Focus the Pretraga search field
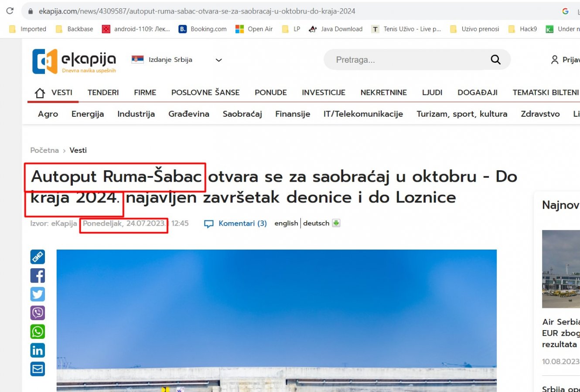Screen dimensions: 580x392 click(x=406, y=60)
